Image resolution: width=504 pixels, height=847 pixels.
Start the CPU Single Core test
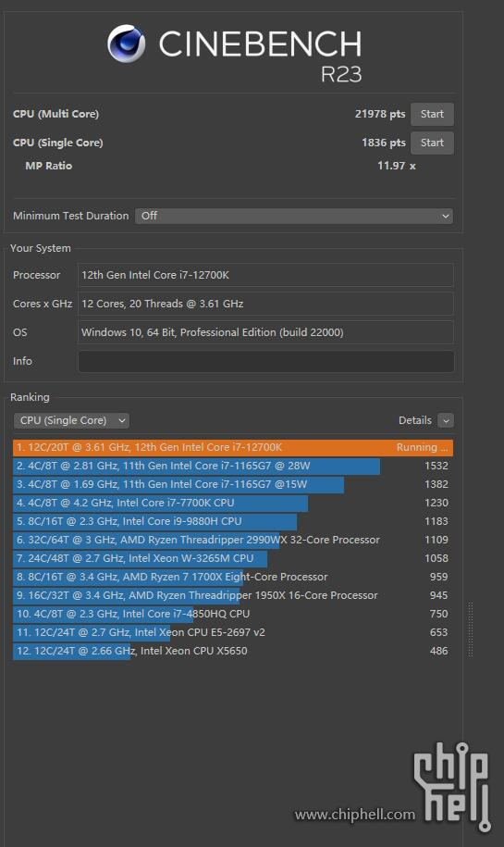click(432, 143)
